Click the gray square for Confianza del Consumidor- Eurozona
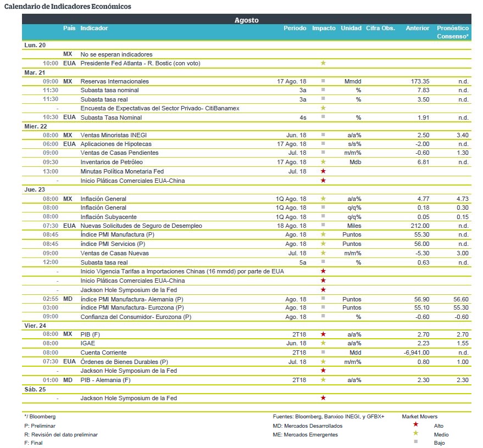 323,316
